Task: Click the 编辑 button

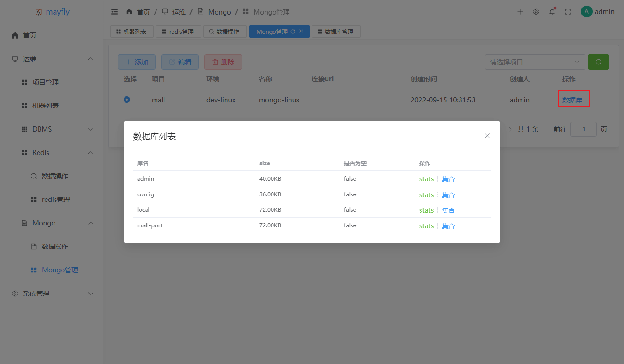Action: (x=180, y=62)
